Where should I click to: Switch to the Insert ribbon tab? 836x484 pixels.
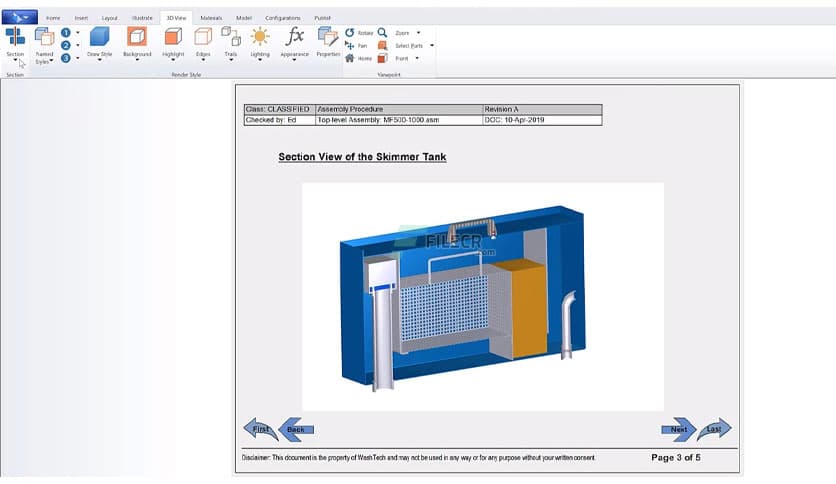81,18
